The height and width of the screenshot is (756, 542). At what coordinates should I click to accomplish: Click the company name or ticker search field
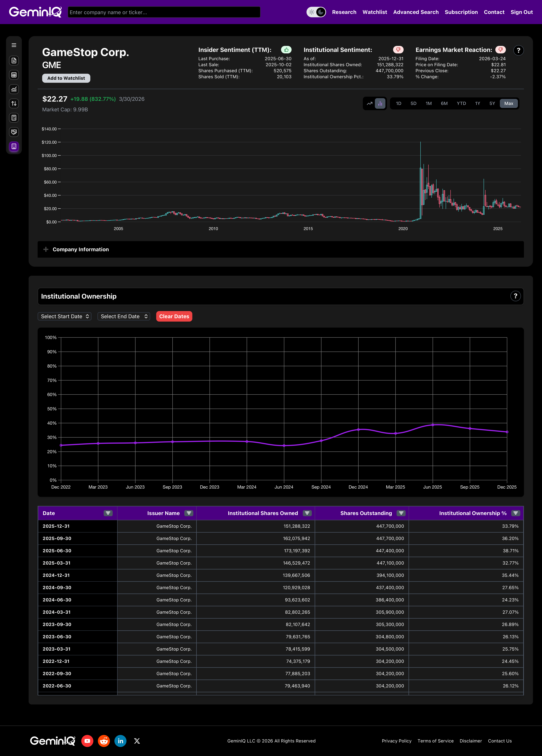[x=164, y=12]
